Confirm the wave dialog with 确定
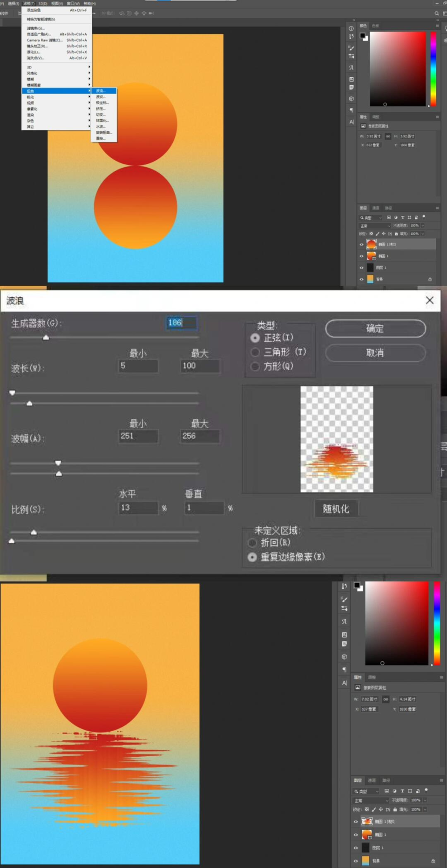This screenshot has height=868, width=447. coord(375,329)
